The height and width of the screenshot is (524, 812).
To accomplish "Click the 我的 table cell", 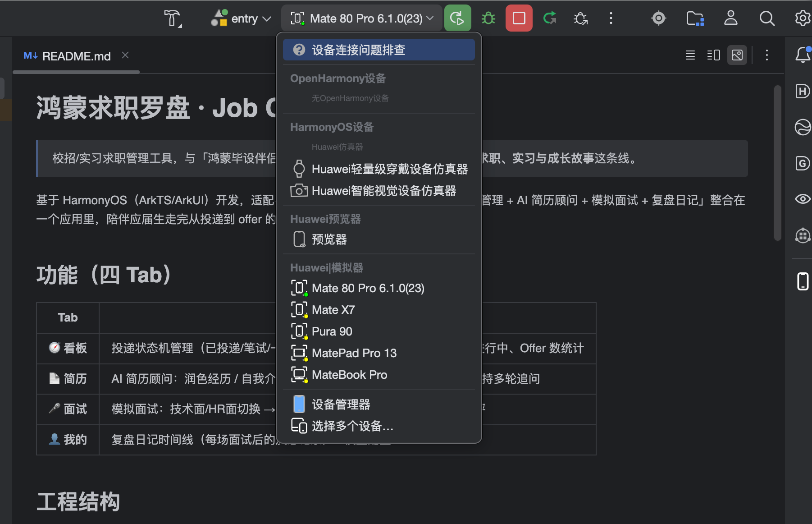I will click(68, 440).
